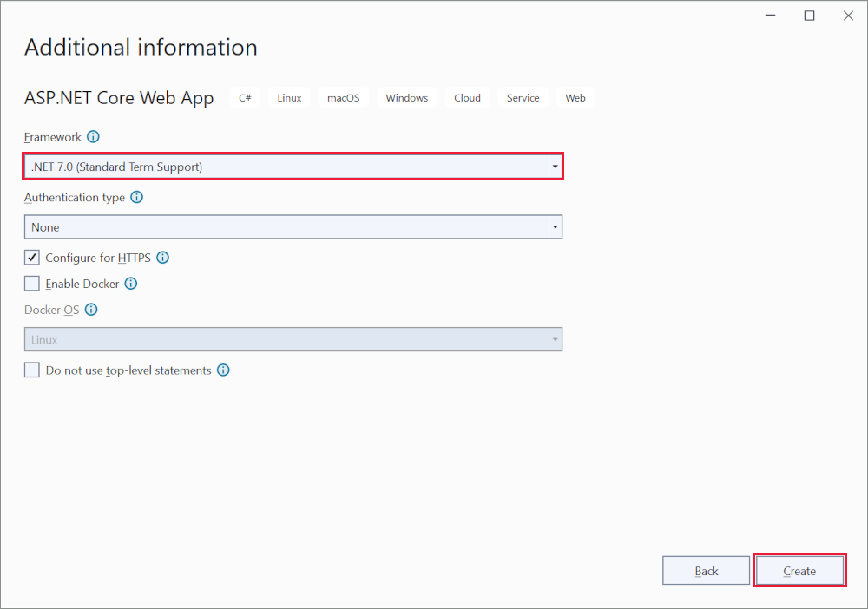The image size is (868, 609).
Task: Check Do not use top-level statements
Action: point(32,370)
